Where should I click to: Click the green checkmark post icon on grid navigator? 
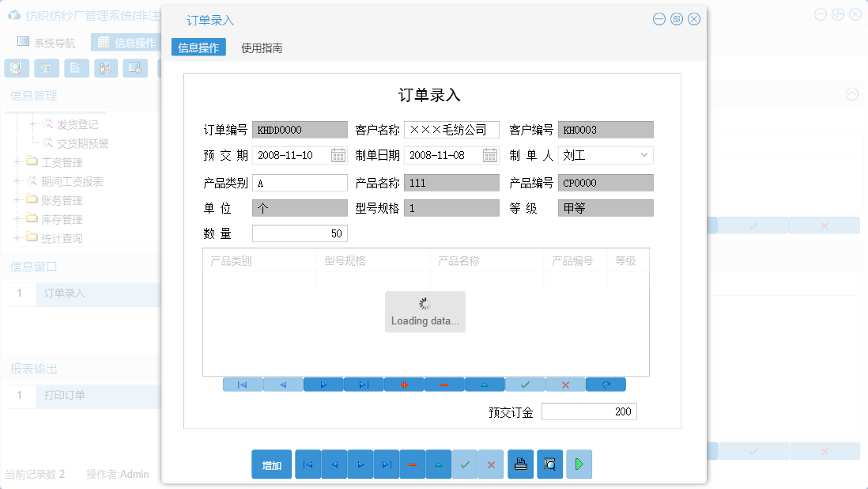[x=525, y=384]
